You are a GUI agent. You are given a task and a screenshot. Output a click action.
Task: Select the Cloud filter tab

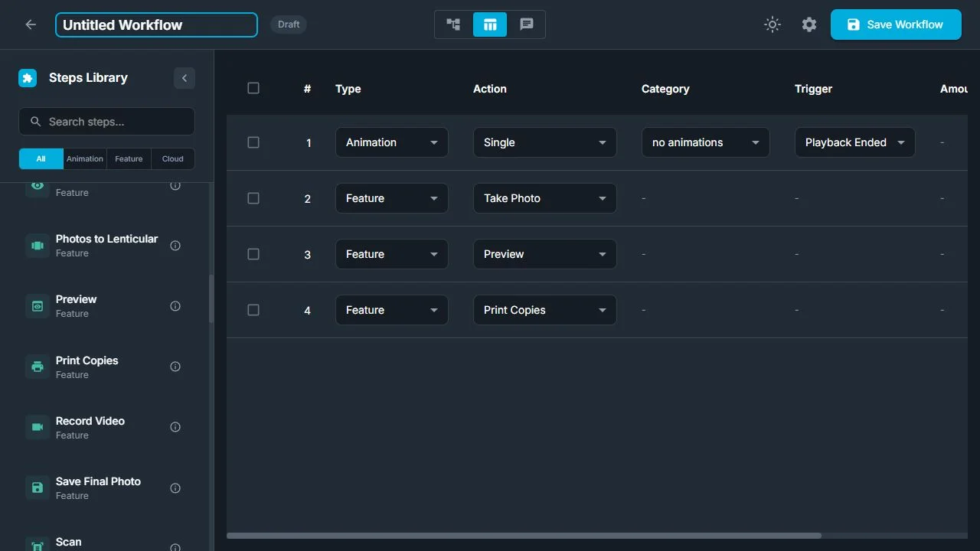[x=173, y=158]
